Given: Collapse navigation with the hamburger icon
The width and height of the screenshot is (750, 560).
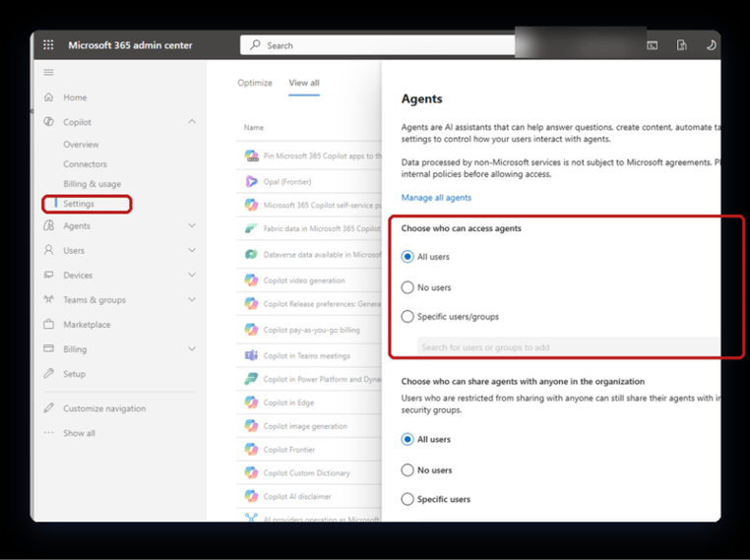Looking at the screenshot, I should pyautogui.click(x=48, y=72).
